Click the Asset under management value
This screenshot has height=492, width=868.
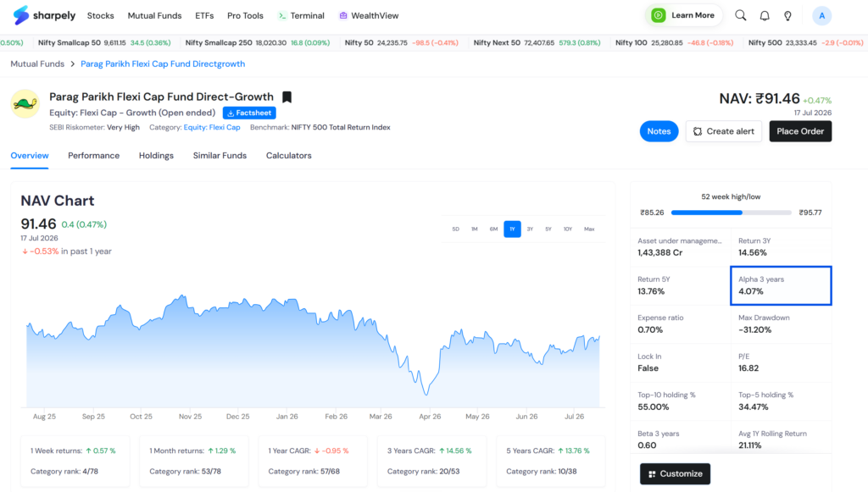pyautogui.click(x=659, y=253)
